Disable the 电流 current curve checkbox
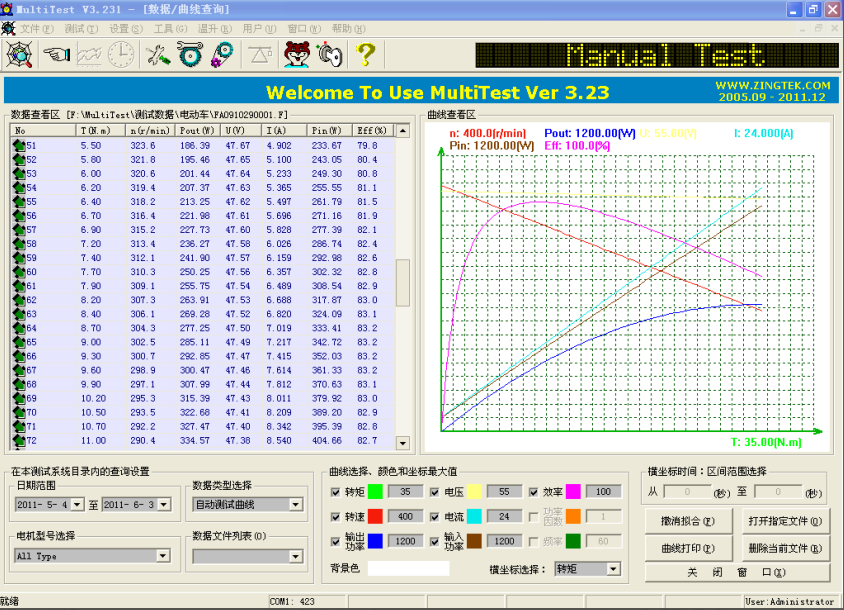The width and height of the screenshot is (844, 610). [436, 516]
